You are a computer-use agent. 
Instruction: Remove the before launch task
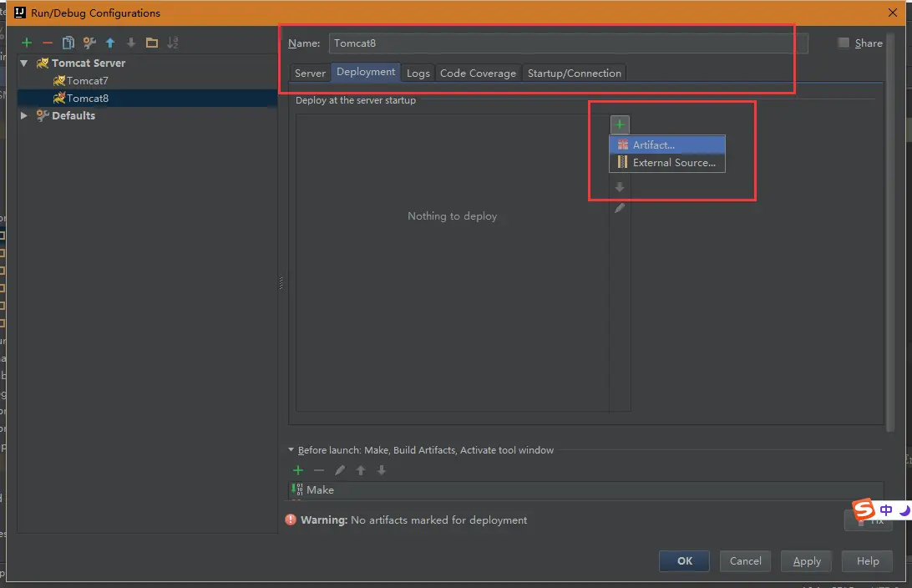coord(319,470)
